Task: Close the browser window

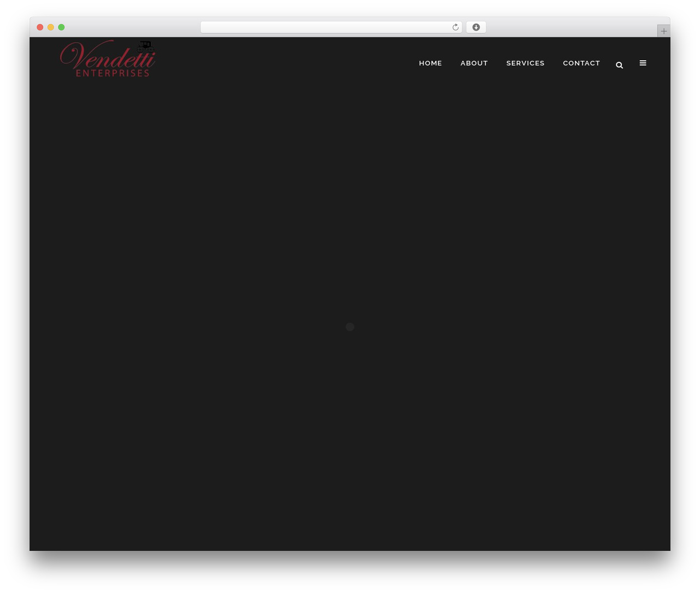Action: (x=40, y=27)
